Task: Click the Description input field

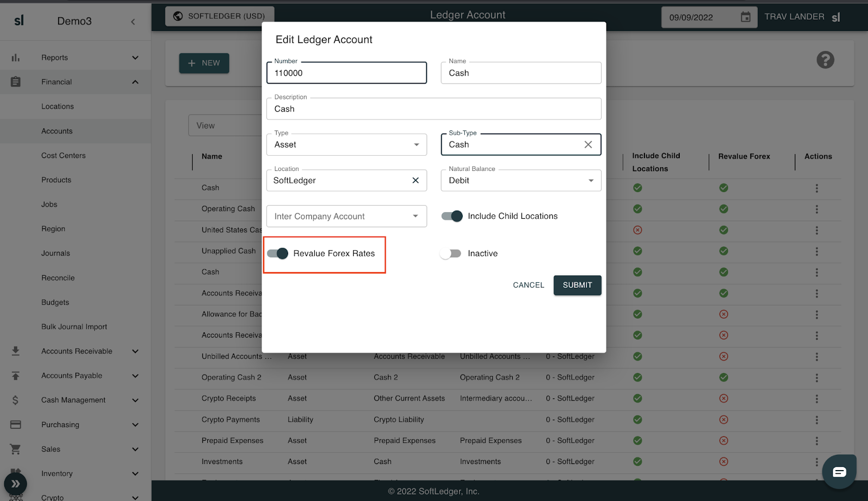Action: pyautogui.click(x=433, y=109)
